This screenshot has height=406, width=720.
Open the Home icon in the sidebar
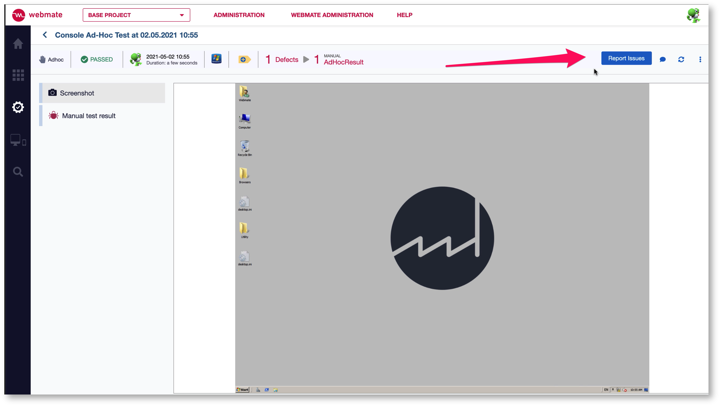18,44
